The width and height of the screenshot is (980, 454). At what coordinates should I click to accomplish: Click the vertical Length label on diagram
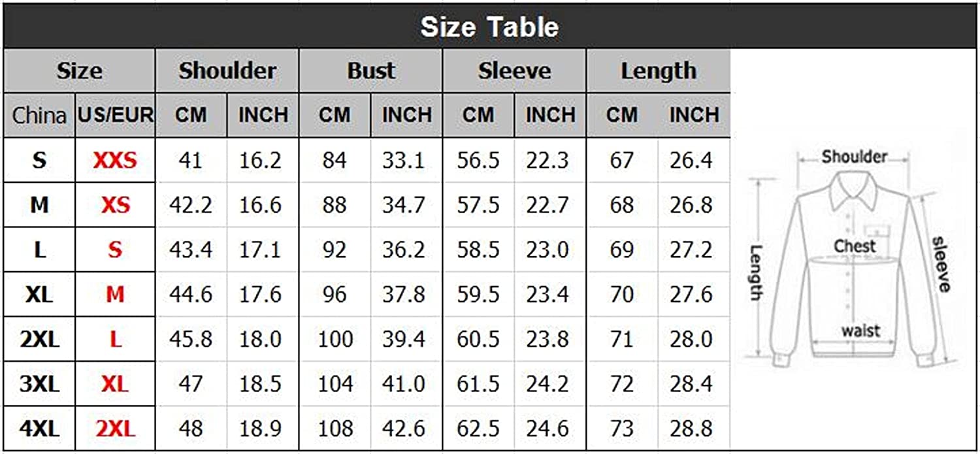coord(756,272)
